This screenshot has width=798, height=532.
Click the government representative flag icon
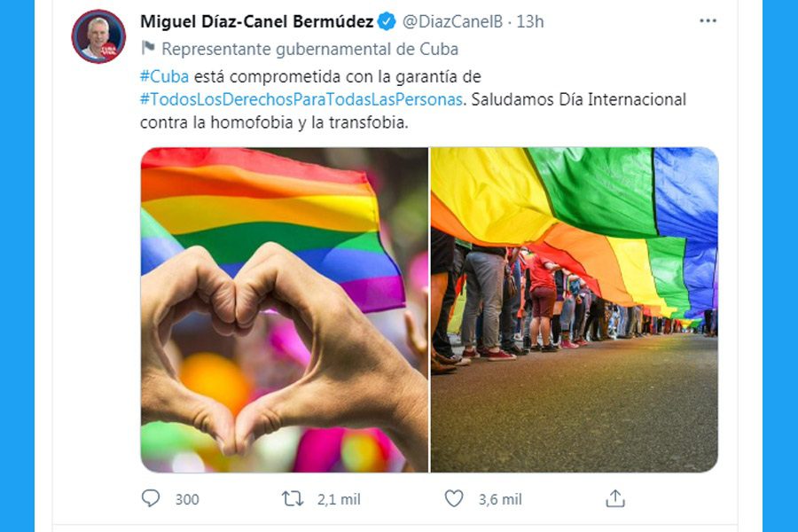147,49
